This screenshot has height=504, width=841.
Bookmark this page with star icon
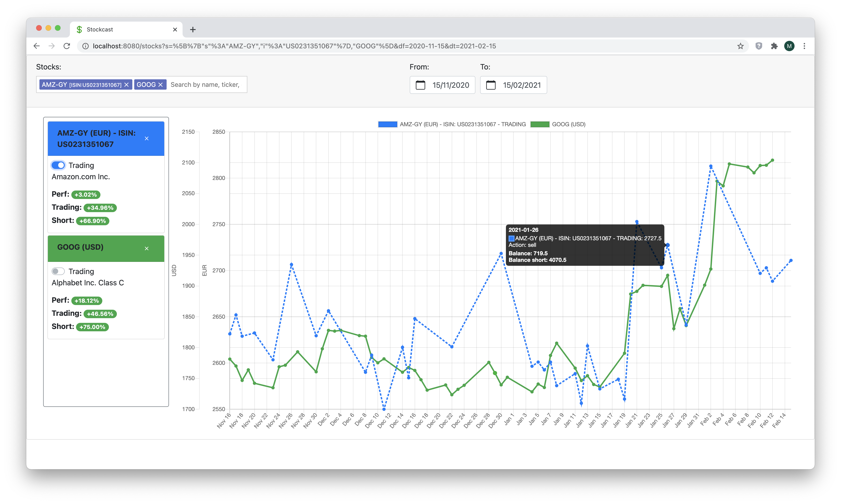pyautogui.click(x=741, y=46)
